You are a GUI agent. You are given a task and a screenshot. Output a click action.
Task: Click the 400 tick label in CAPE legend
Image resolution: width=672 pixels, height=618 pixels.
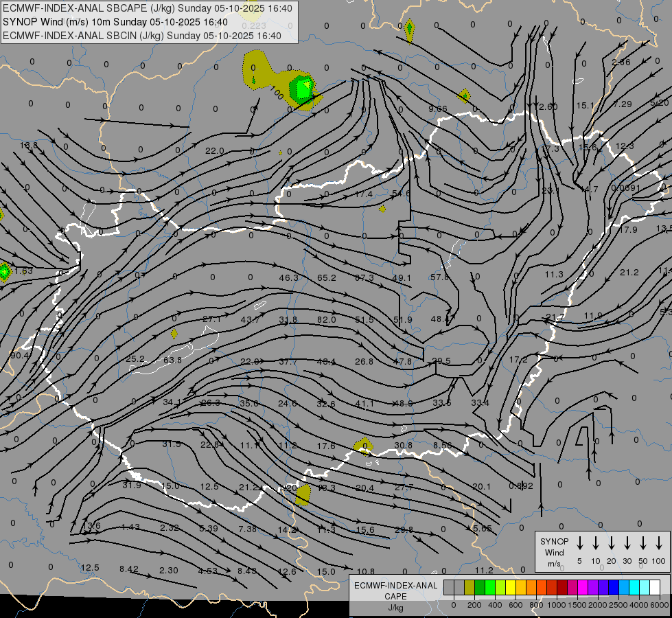tap(495, 605)
